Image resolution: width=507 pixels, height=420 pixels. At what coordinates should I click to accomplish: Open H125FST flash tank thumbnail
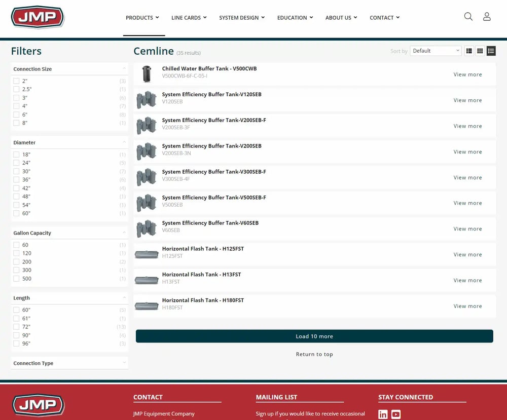click(147, 255)
